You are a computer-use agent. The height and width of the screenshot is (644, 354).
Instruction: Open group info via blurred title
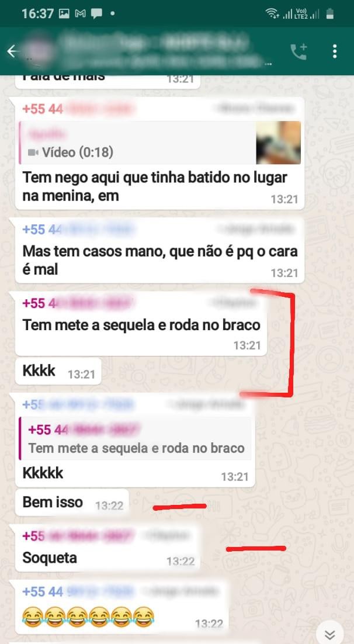coord(160,51)
